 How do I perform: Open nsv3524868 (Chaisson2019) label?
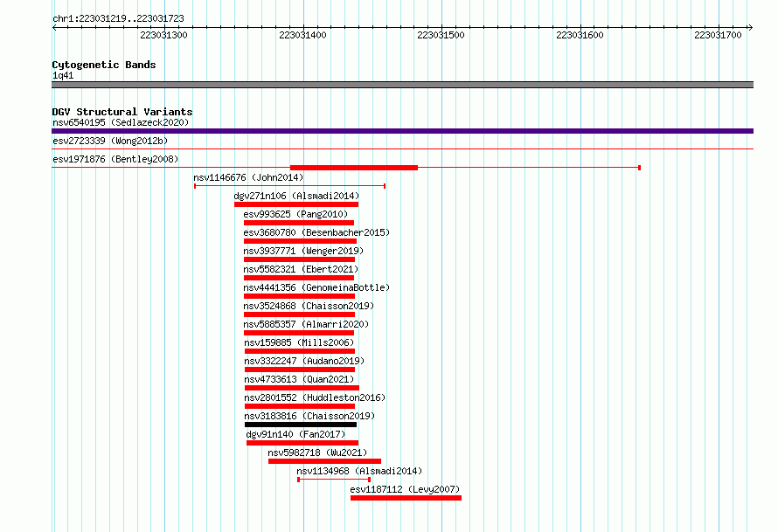coord(309,306)
